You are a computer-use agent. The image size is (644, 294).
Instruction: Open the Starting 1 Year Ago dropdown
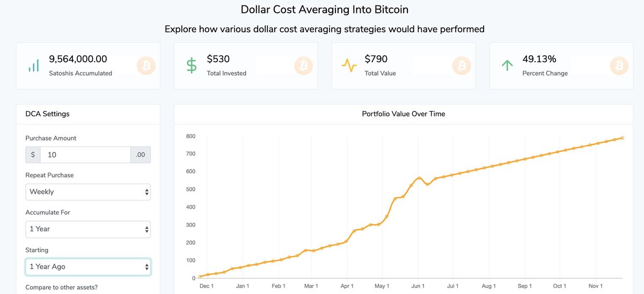88,267
